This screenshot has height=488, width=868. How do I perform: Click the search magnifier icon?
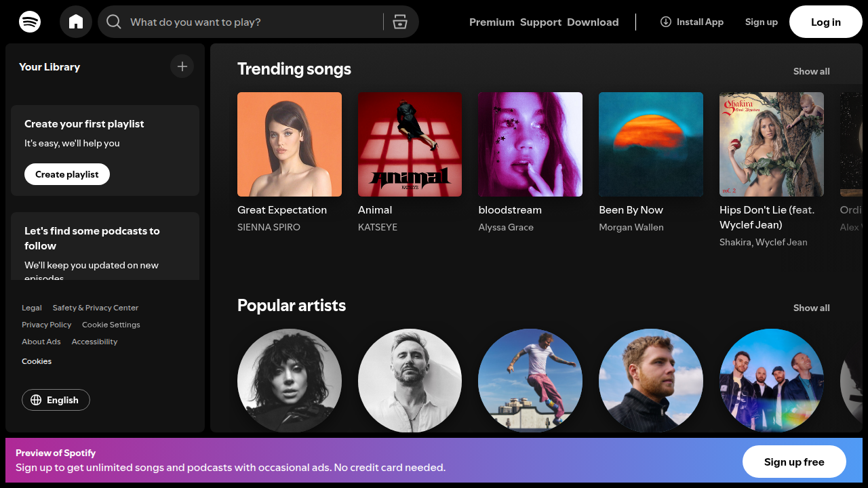coord(114,22)
